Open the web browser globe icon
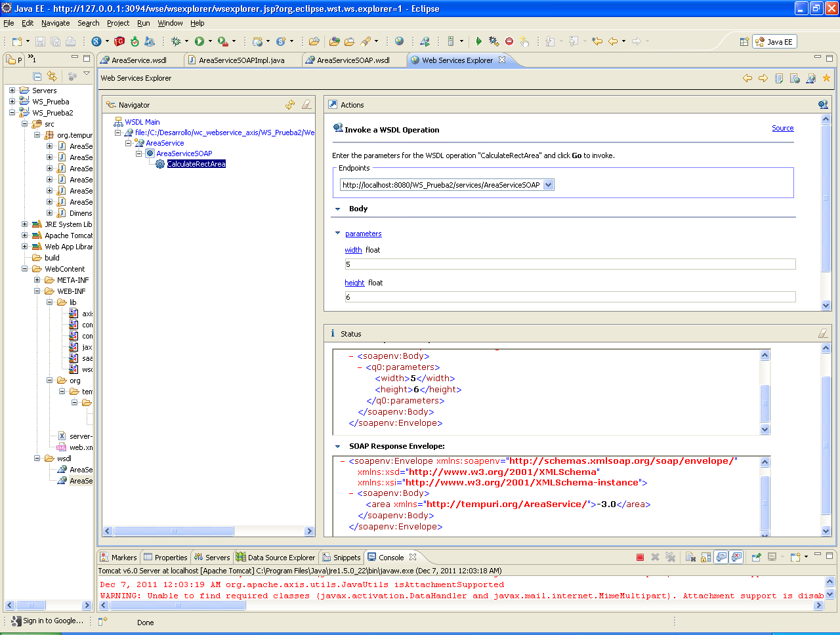The height and width of the screenshot is (635, 840). 399,41
